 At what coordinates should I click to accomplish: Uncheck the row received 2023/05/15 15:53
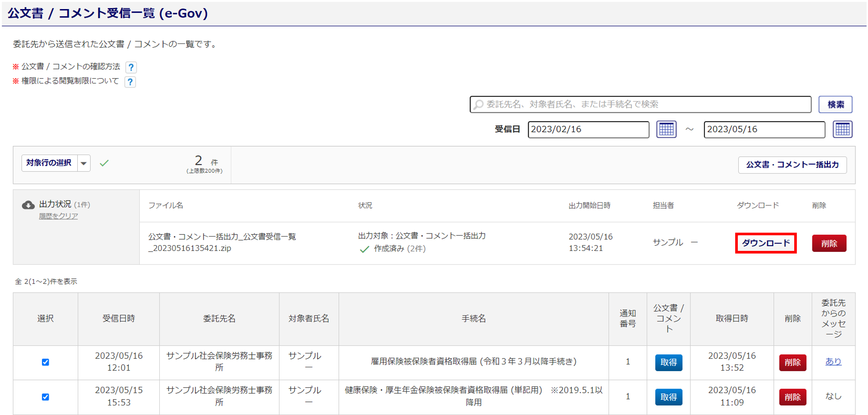tap(46, 397)
